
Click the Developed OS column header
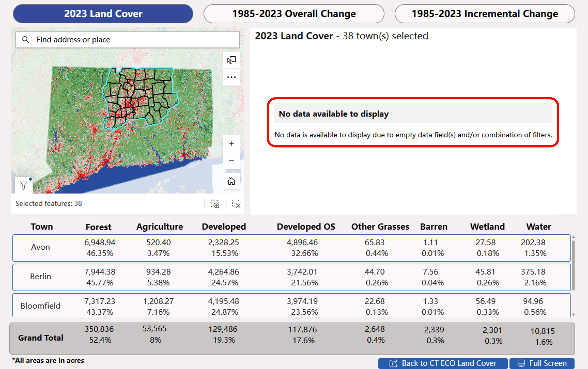point(306,227)
